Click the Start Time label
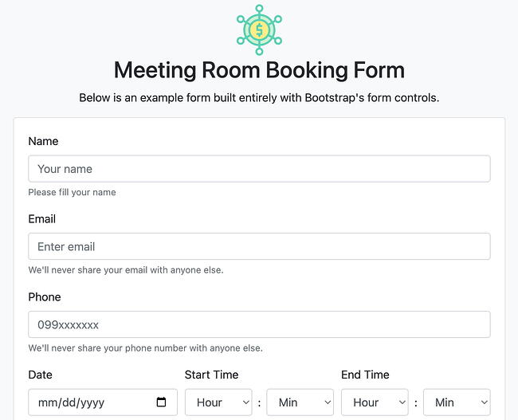The image size is (518, 420). pos(211,375)
